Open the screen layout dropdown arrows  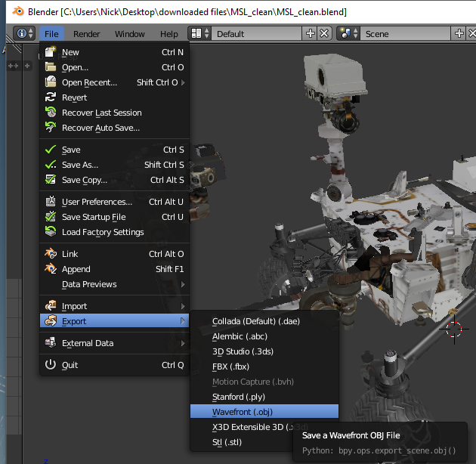click(x=206, y=33)
